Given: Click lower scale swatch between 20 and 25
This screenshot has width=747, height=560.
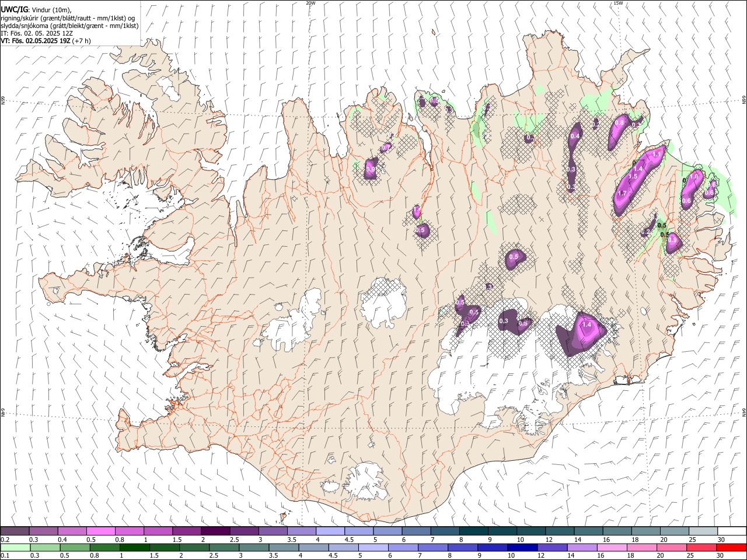Looking at the screenshot, I should coord(672,547).
